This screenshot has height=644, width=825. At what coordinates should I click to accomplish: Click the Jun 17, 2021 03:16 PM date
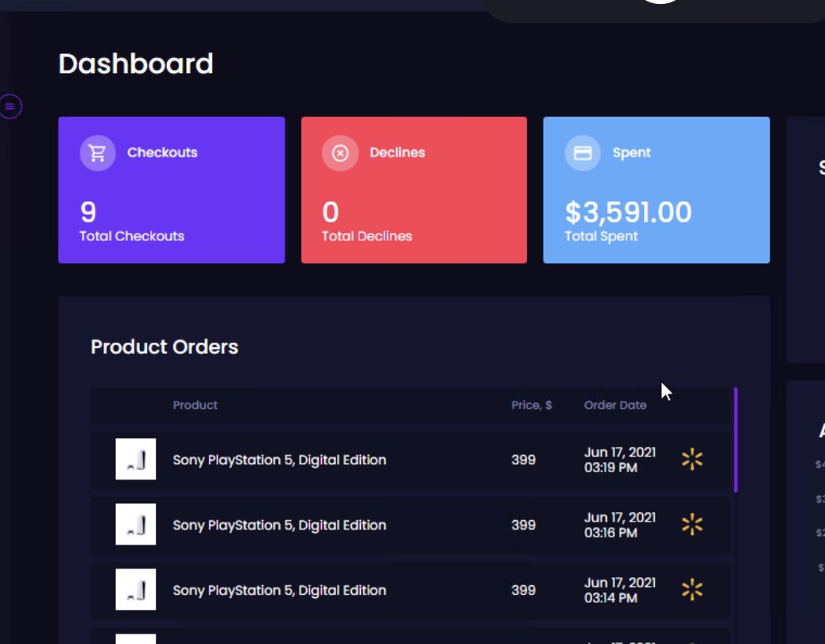coord(620,525)
